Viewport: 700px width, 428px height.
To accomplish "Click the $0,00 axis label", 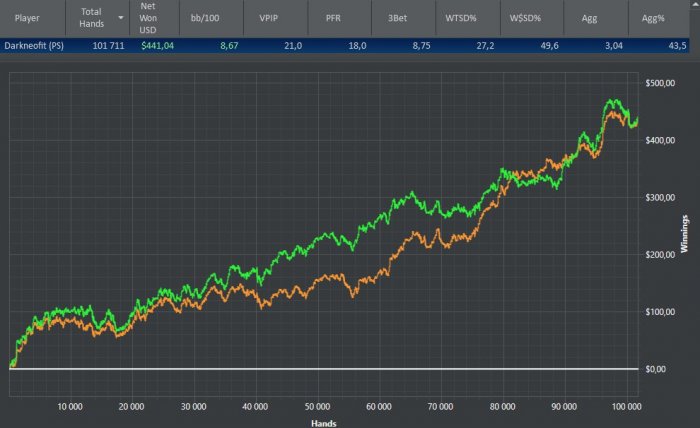I will [656, 369].
